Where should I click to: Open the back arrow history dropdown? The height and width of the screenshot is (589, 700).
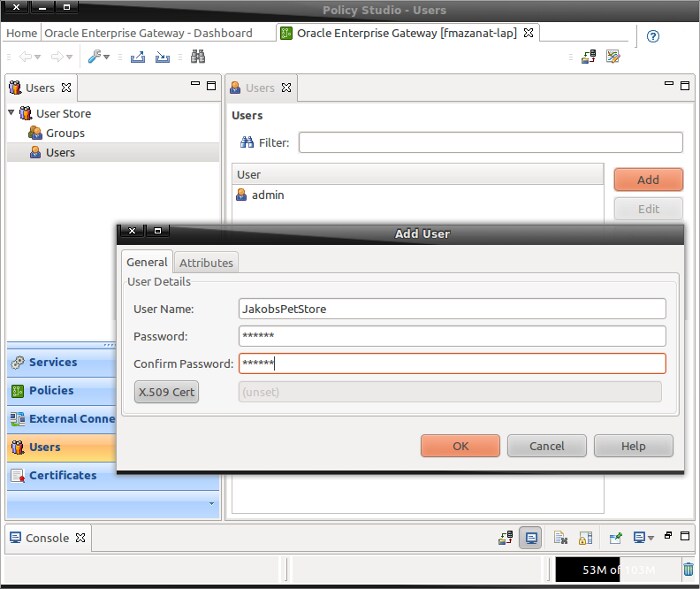click(x=38, y=57)
